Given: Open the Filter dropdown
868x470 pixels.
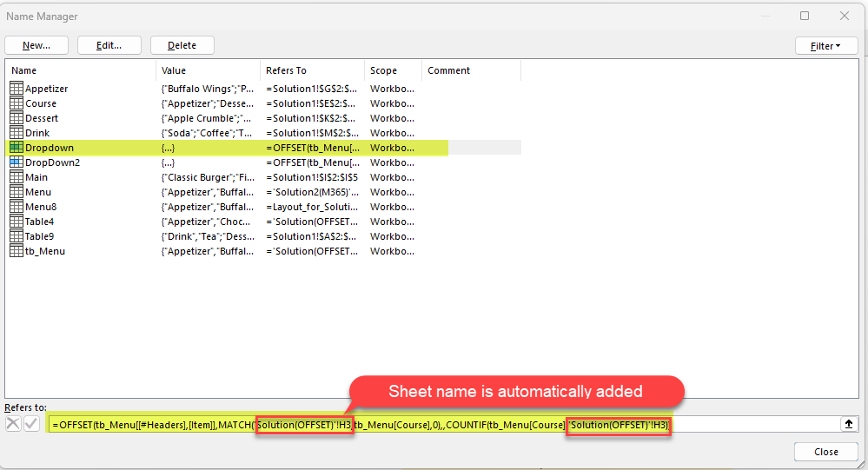Looking at the screenshot, I should click(x=826, y=46).
